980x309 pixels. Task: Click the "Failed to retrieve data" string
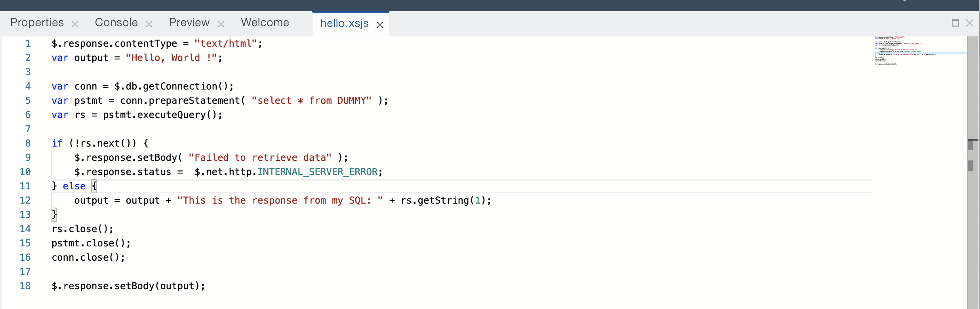pos(260,158)
